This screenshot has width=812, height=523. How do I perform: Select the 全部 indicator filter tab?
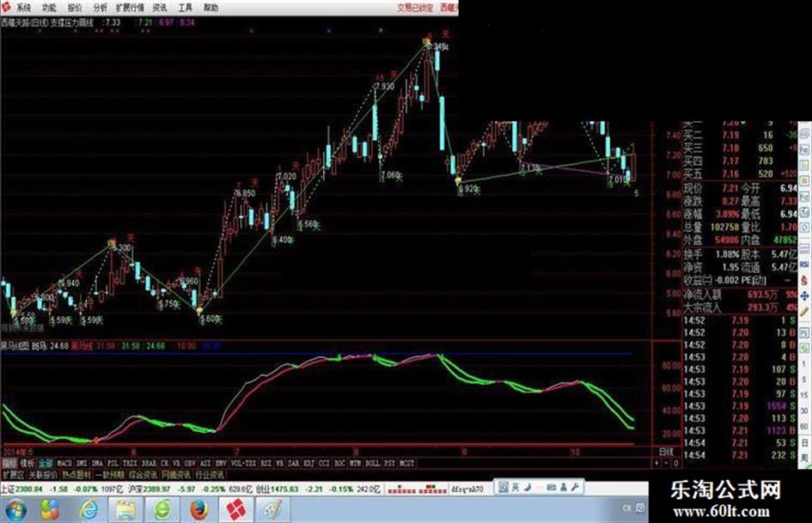45,464
